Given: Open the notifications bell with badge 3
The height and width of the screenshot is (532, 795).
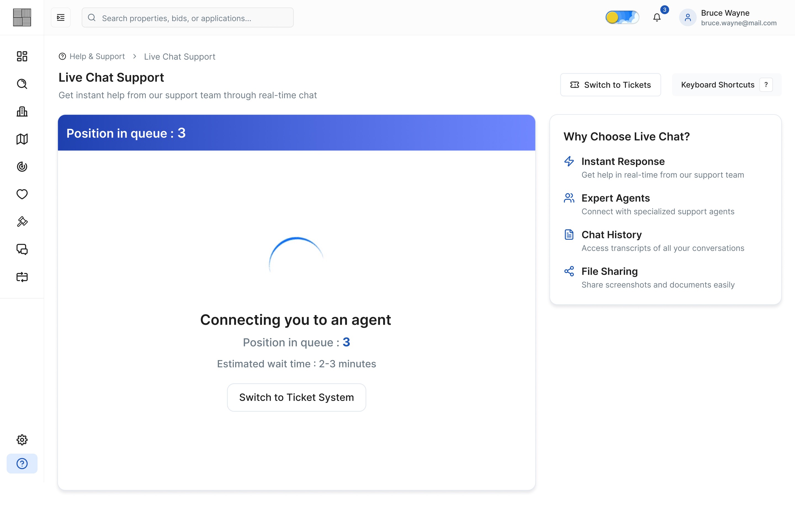Looking at the screenshot, I should [657, 17].
